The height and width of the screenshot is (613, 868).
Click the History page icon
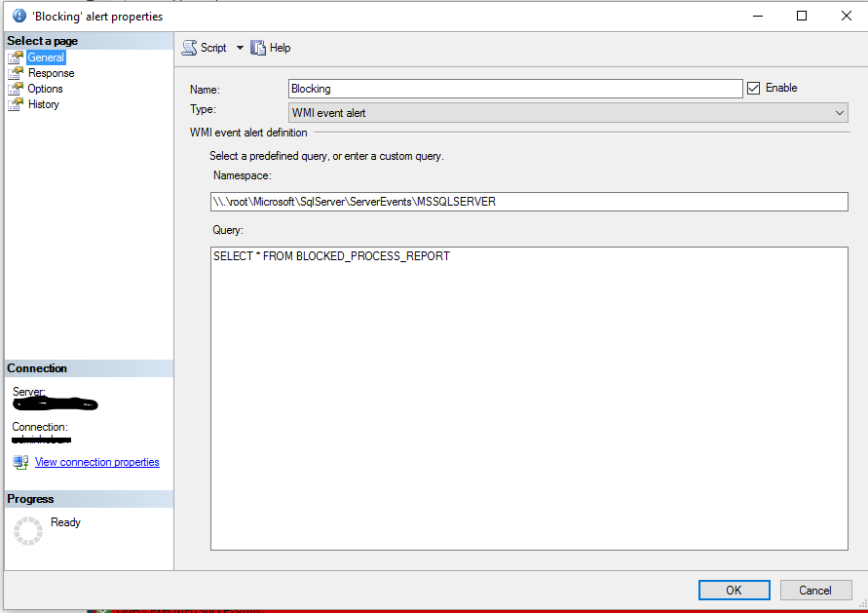pyautogui.click(x=16, y=104)
